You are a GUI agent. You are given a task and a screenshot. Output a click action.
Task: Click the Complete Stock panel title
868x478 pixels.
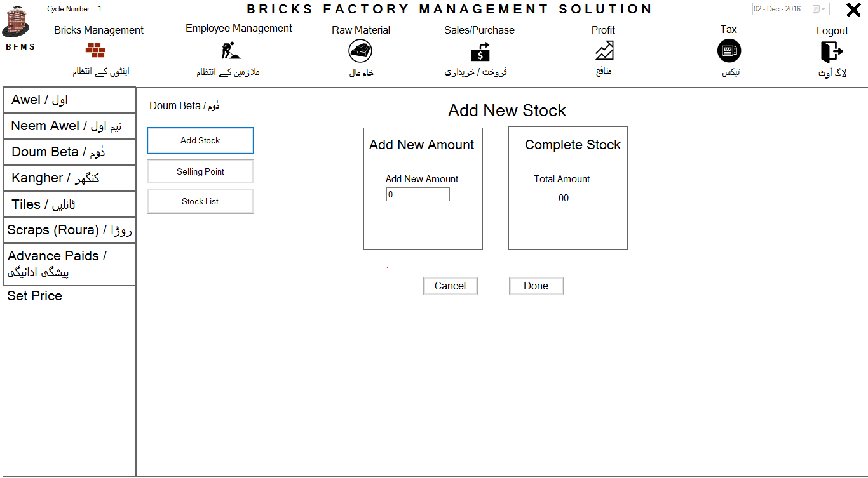tap(573, 145)
